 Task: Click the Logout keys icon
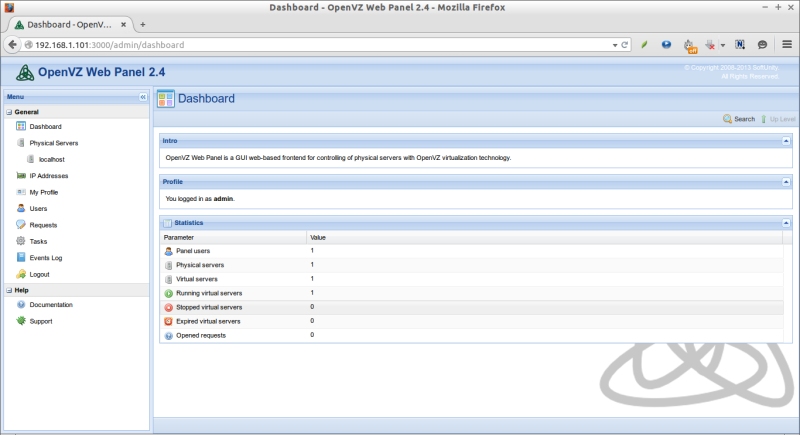[21, 274]
